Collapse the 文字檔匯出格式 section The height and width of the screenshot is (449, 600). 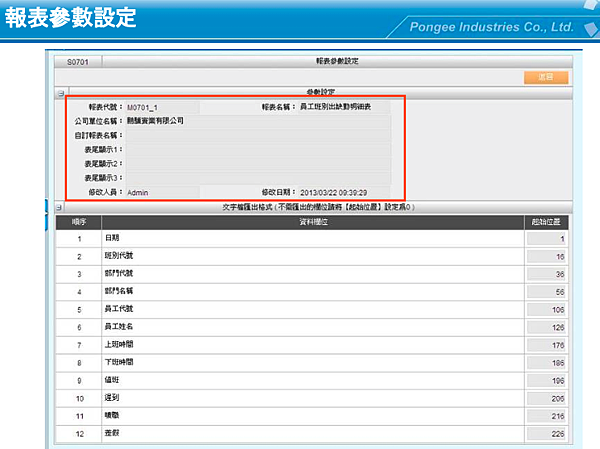59,207
